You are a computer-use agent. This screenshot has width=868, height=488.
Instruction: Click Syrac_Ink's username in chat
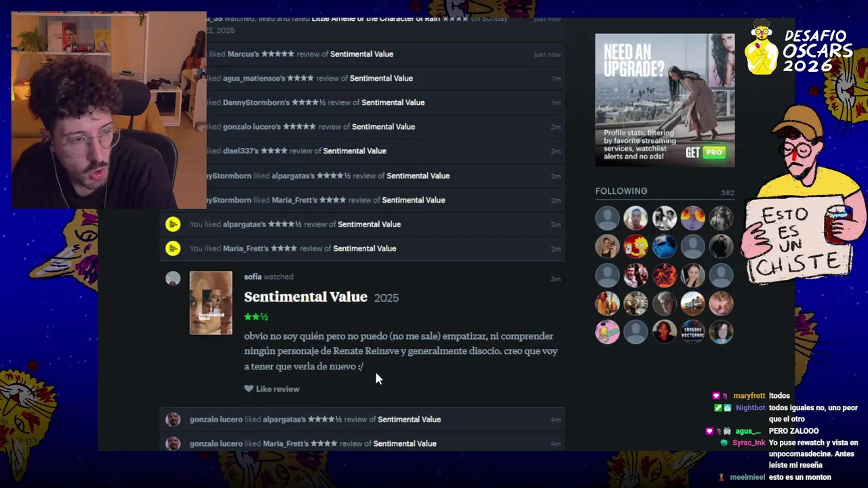click(749, 443)
